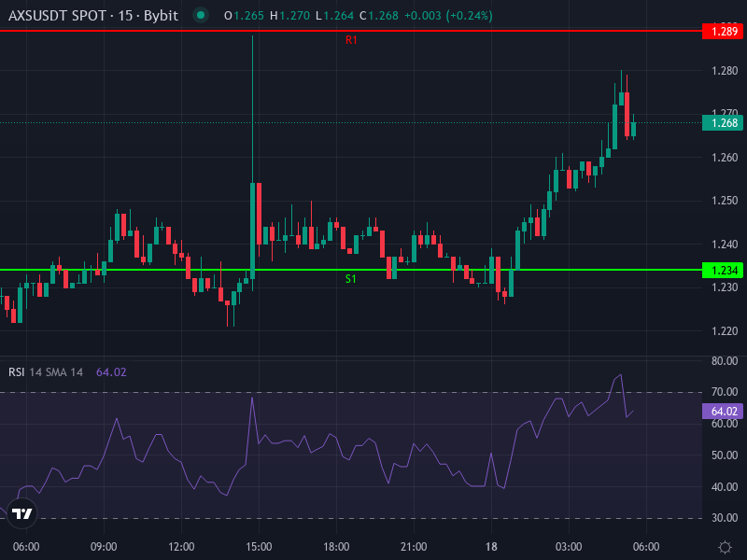
Task: Open the AXSUSDT symbol selector
Action: (x=58, y=15)
